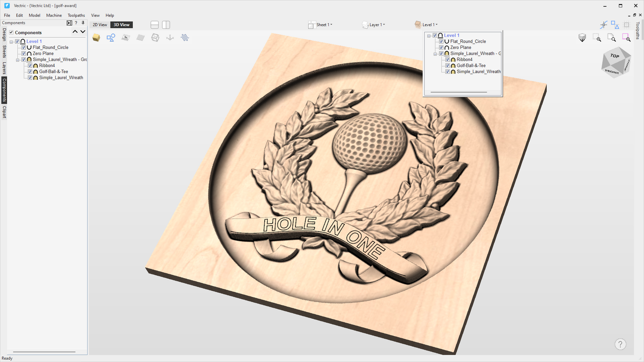Click the isometric view cube icon
The height and width of the screenshot is (362, 644).
tap(616, 62)
